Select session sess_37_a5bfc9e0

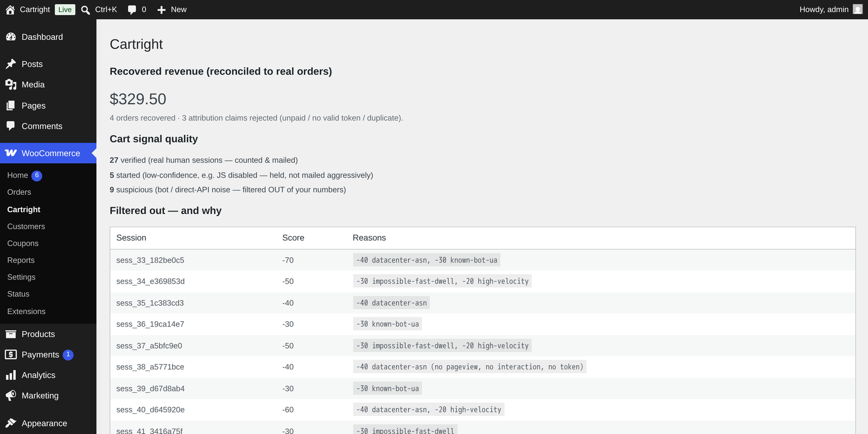149,346
